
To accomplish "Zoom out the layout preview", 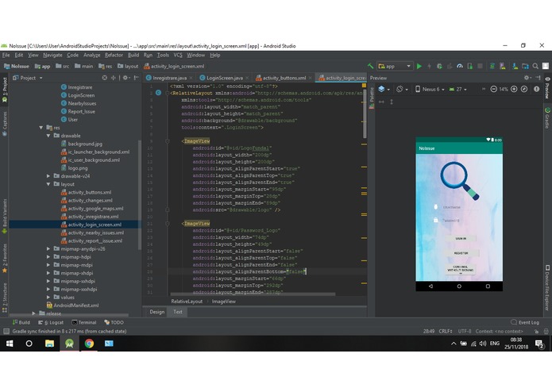I will click(x=493, y=90).
